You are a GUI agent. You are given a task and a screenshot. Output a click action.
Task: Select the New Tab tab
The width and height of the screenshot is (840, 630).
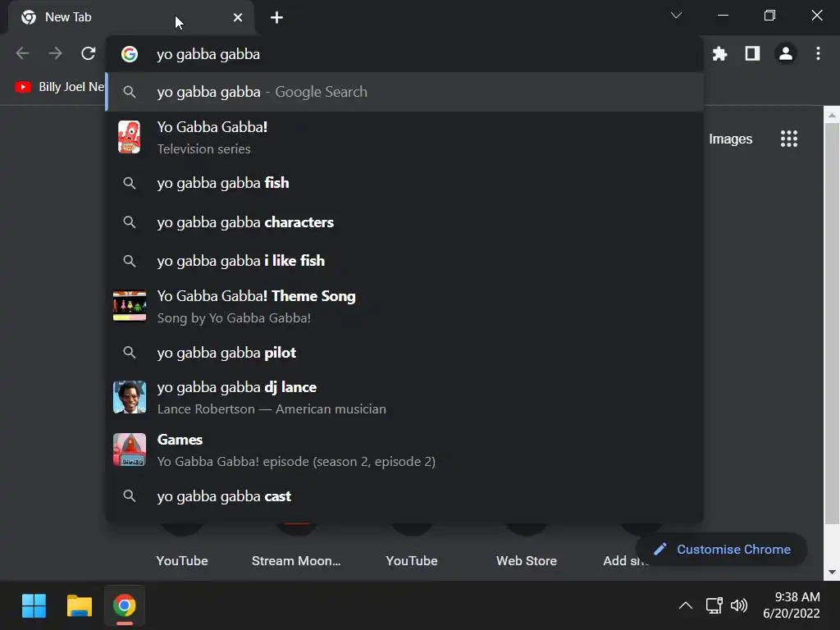(x=129, y=18)
